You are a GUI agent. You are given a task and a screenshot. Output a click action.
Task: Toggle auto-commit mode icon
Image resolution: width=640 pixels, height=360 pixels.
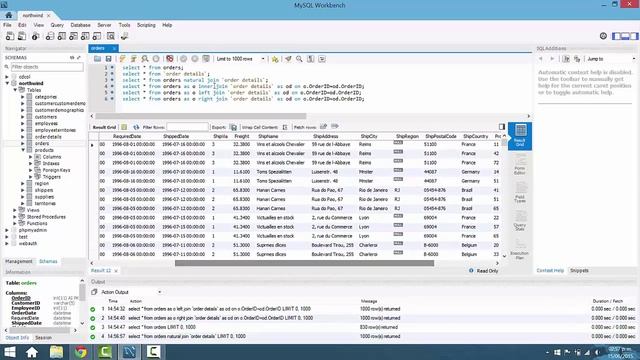tap(206, 59)
